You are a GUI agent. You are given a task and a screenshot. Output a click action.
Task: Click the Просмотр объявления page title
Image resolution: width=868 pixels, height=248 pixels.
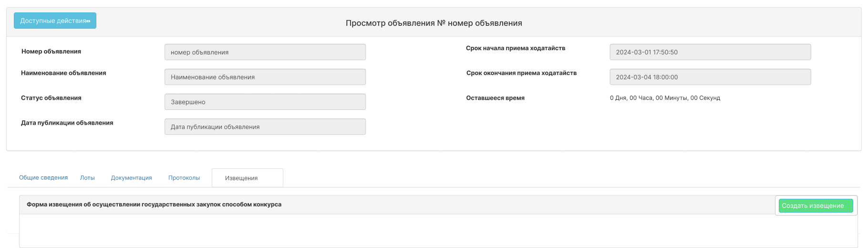(434, 23)
